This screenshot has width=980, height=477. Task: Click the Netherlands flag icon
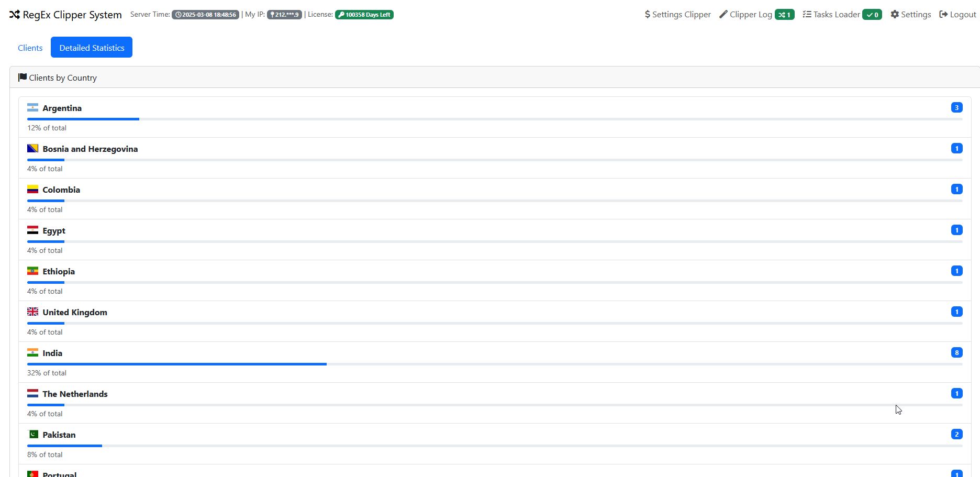pyautogui.click(x=32, y=394)
